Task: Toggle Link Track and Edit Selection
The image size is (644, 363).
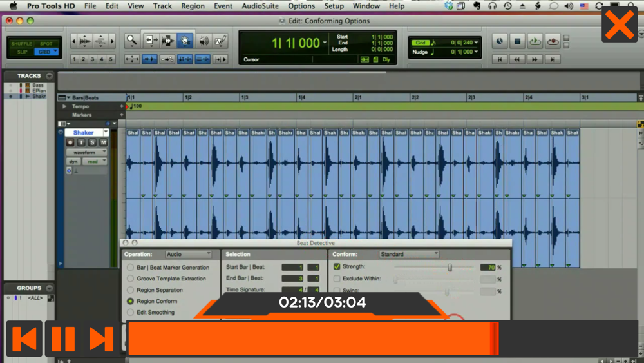Action: coord(202,59)
